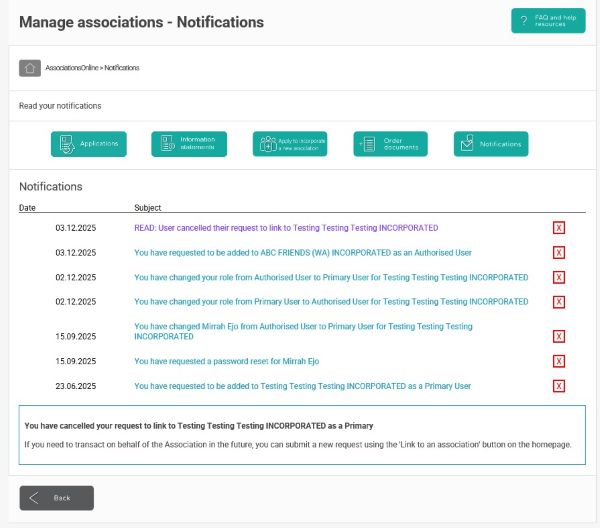Viewport: 600px width, 528px height.
Task: Open role change from Authorised User to Primary User notification
Action: click(x=331, y=277)
